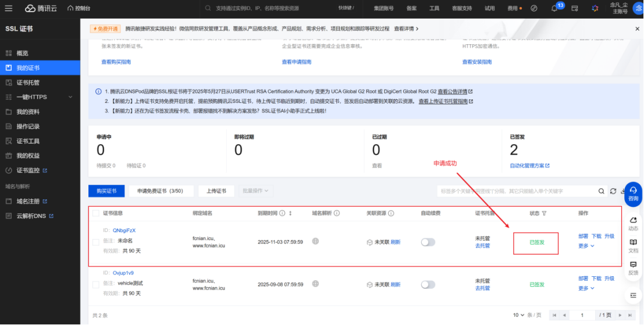Toggle auto-renew switch for QNbgiFzX certificate
Viewport: 644px width, 325px height.
[428, 242]
